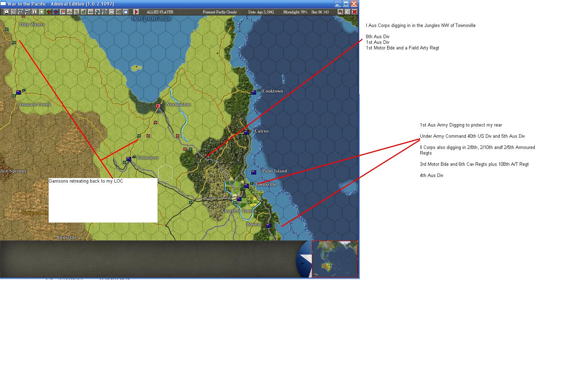Click the OP toolbar button
588x368 pixels.
click(112, 12)
